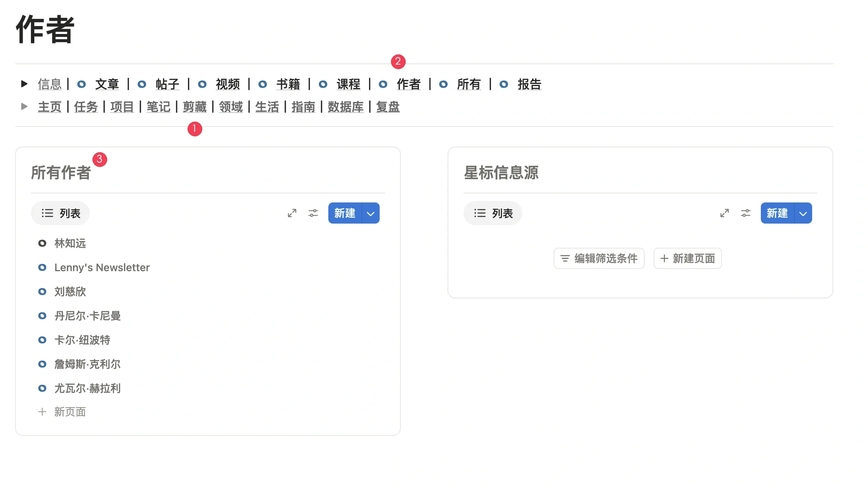Click 新建 button in 所有作者 panel
Image resolution: width=868 pixels, height=491 pixels.
click(345, 213)
